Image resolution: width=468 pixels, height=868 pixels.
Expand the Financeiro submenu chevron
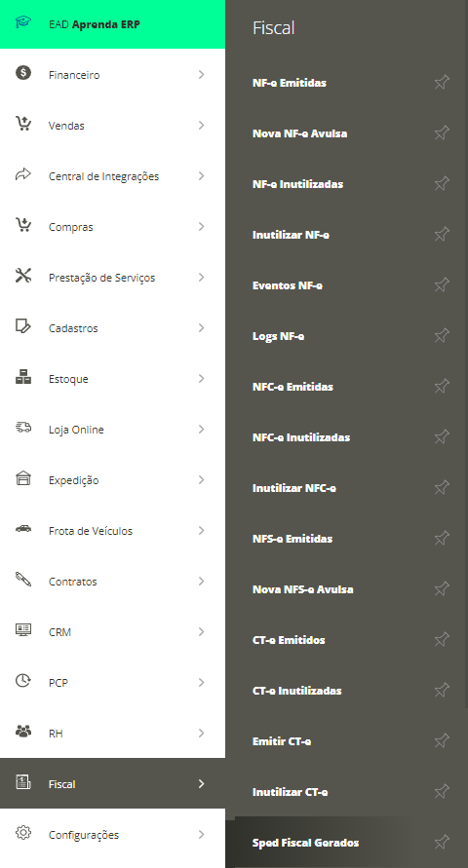click(202, 74)
